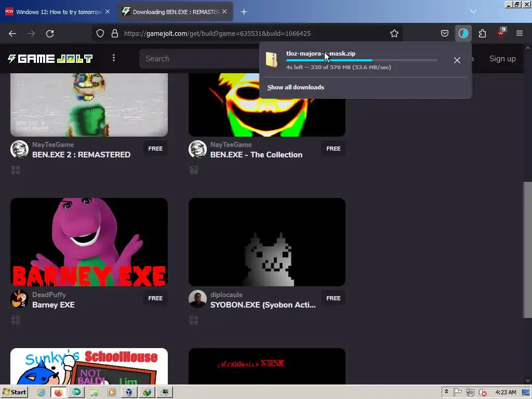The width and height of the screenshot is (532, 399).
Task: Open the list all tabs dropdown
Action: tap(473, 11)
